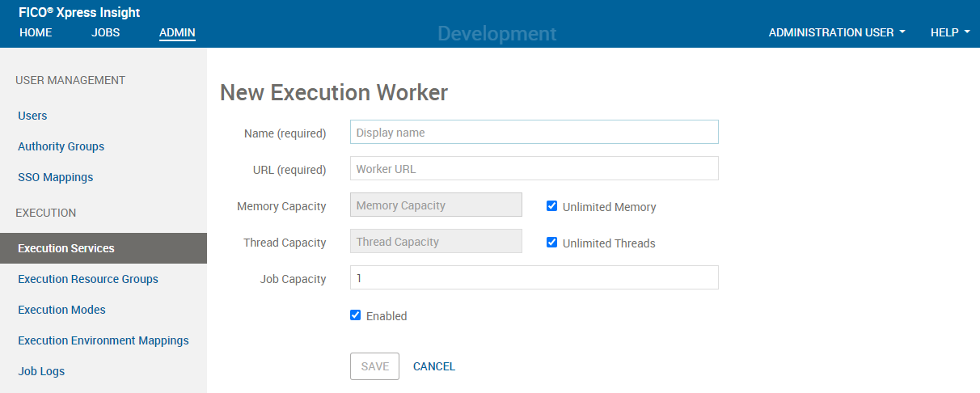Open the Jobs tab

point(106,32)
